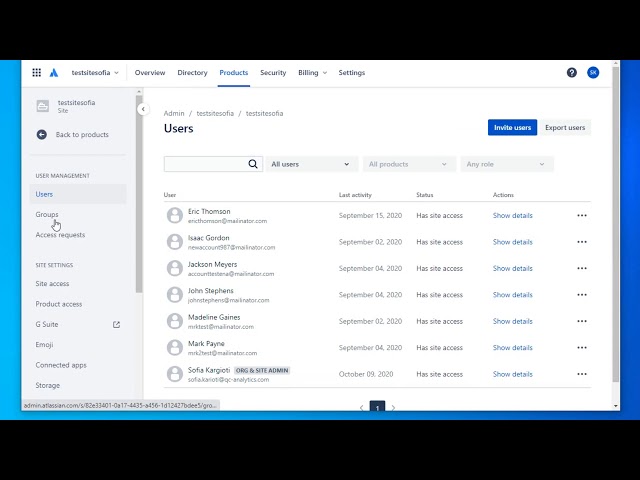Open the All users filter dropdown
Screen dimensions: 640x480
[x=311, y=164]
